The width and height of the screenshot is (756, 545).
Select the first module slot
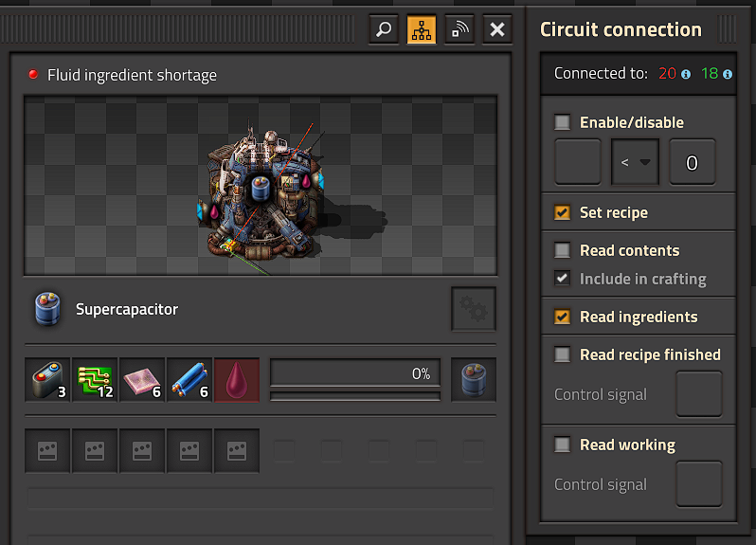[47, 451]
